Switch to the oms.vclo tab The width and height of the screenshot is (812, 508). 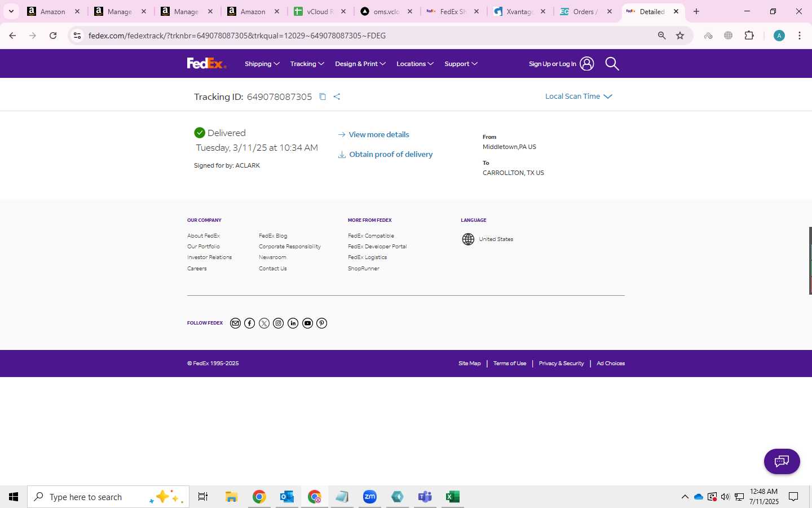coord(387,11)
